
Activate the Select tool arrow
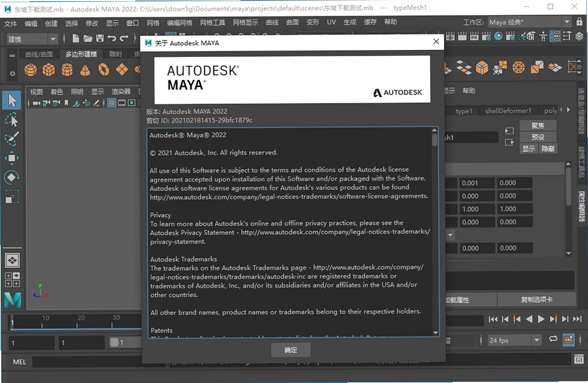pyautogui.click(x=12, y=100)
